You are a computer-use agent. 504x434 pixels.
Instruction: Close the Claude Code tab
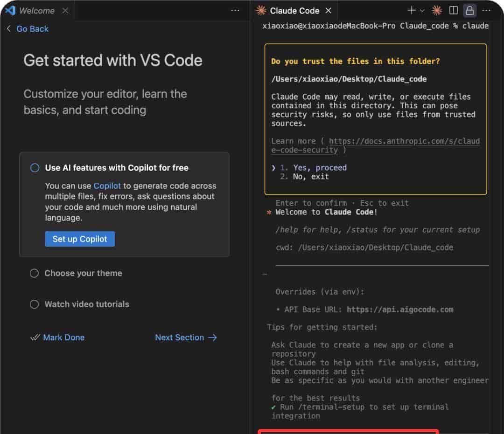click(x=328, y=11)
